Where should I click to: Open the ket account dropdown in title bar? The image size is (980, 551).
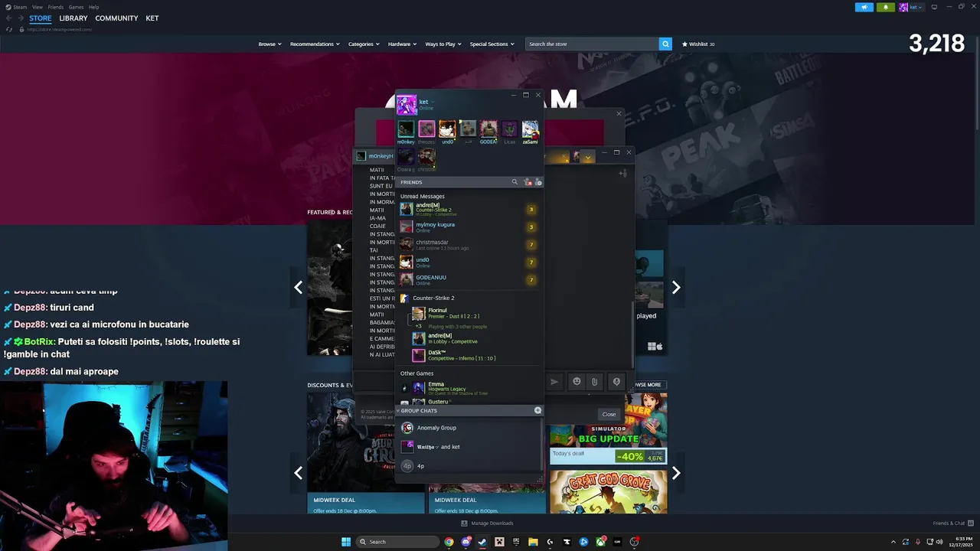coord(911,7)
